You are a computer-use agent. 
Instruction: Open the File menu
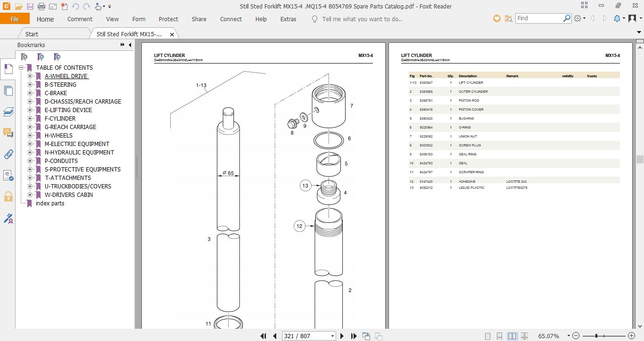tap(15, 19)
